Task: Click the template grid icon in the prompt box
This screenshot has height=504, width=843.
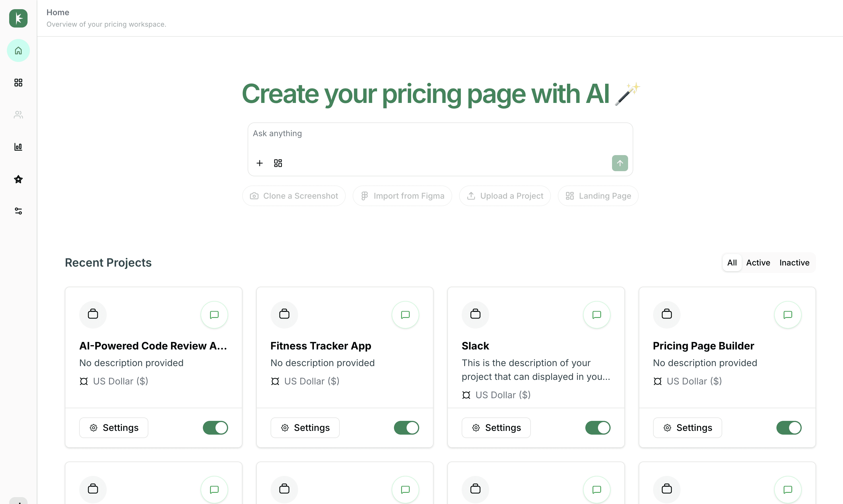Action: tap(278, 163)
